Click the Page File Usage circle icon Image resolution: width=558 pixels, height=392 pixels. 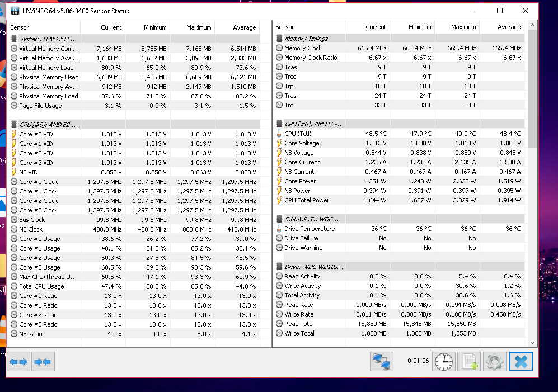pyautogui.click(x=14, y=105)
